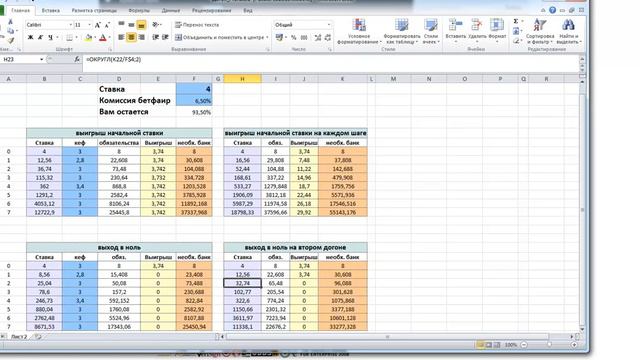
Task: Increase font size with large A button
Action: 98,25
